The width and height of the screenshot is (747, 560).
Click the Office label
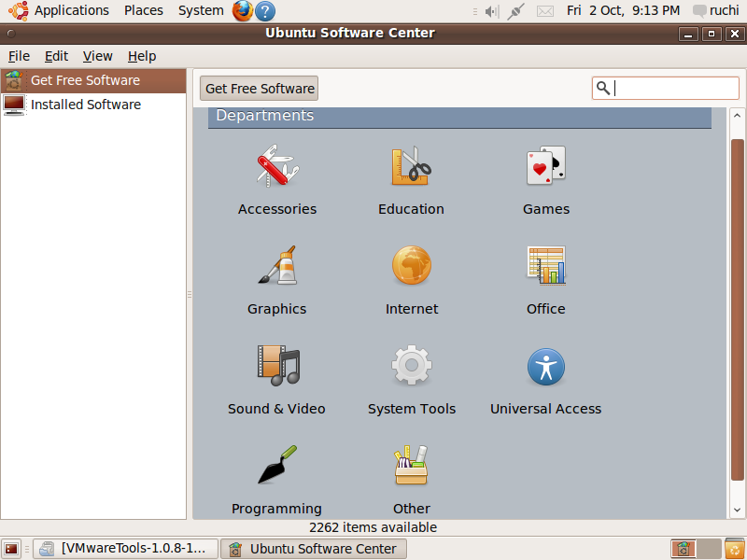546,309
